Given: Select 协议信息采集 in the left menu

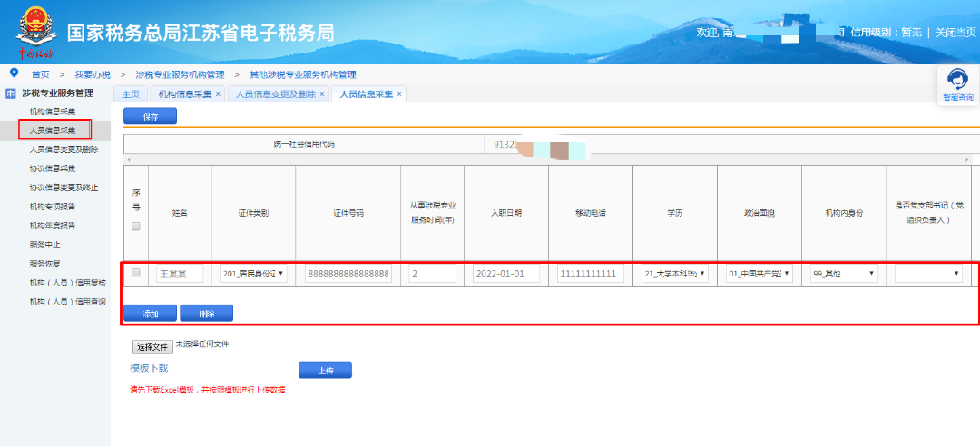Looking at the screenshot, I should click(x=53, y=169).
